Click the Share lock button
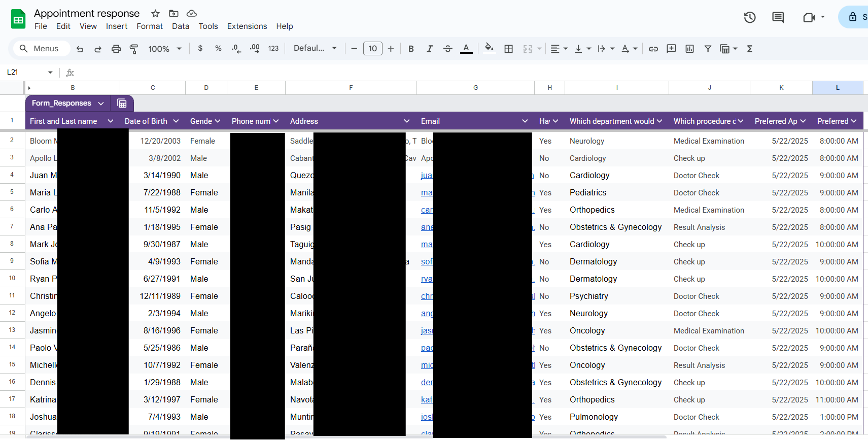The height and width of the screenshot is (440, 868). click(854, 17)
